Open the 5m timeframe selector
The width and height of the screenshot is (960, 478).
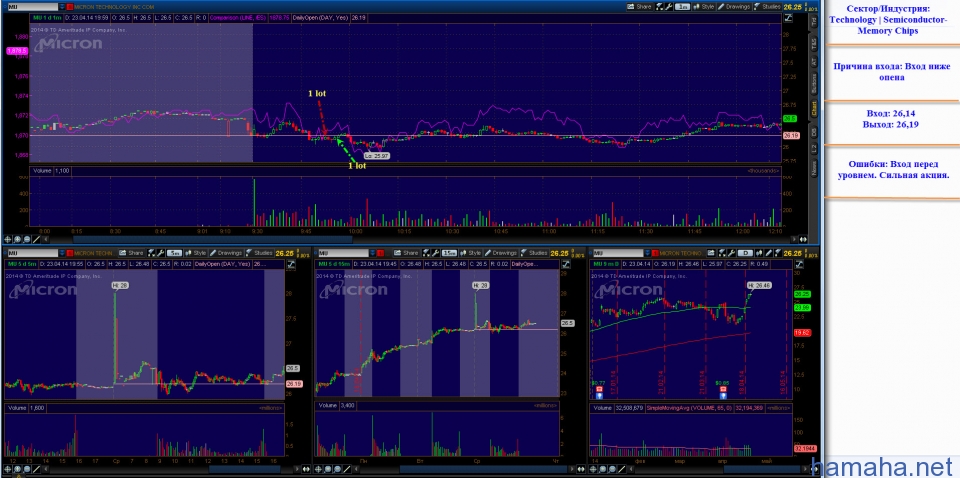click(174, 253)
